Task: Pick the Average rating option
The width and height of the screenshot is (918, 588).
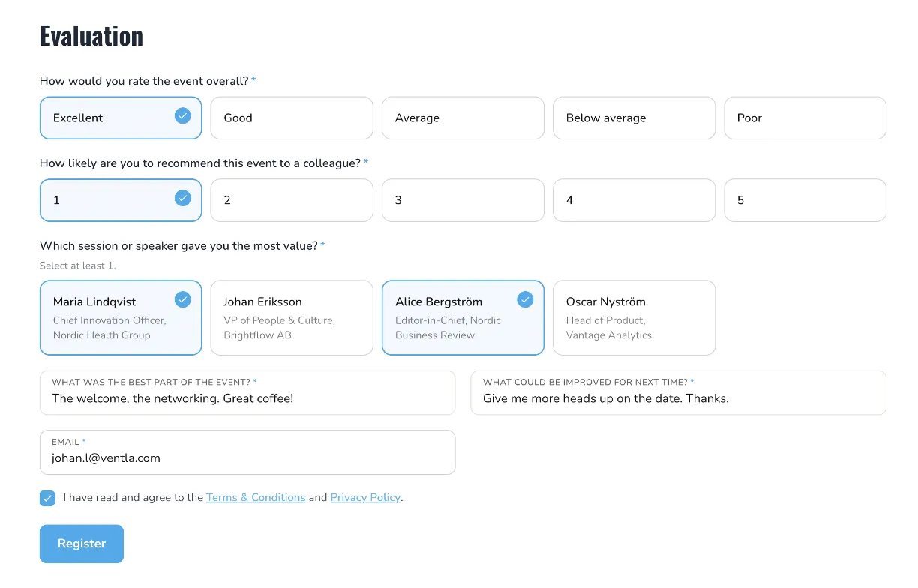Action: click(463, 118)
